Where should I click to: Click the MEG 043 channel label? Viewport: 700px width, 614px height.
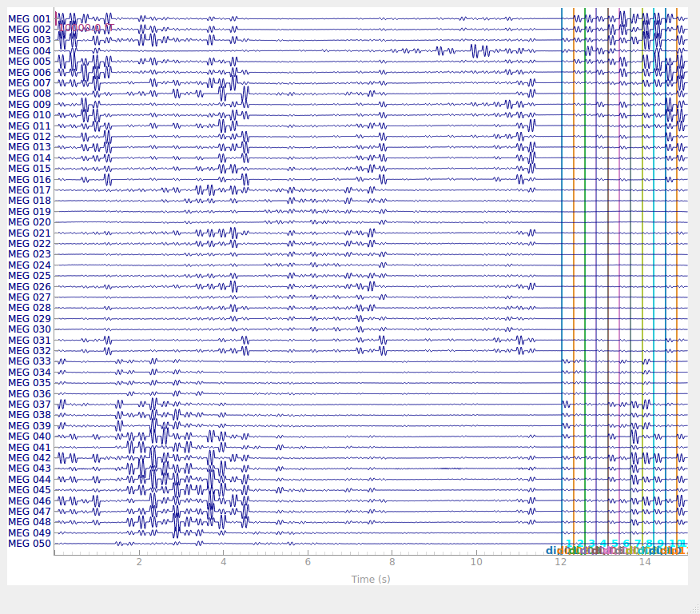30,468
